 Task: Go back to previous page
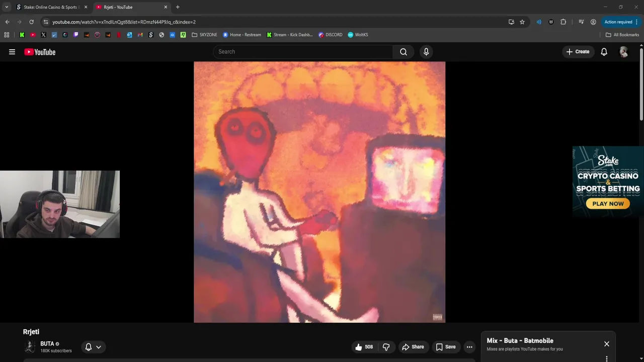point(7,22)
